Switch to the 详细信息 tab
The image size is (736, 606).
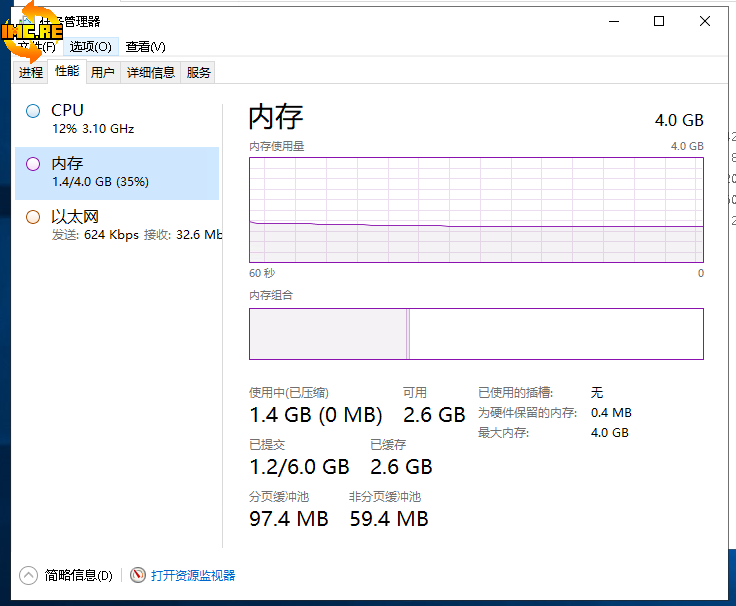coord(150,72)
